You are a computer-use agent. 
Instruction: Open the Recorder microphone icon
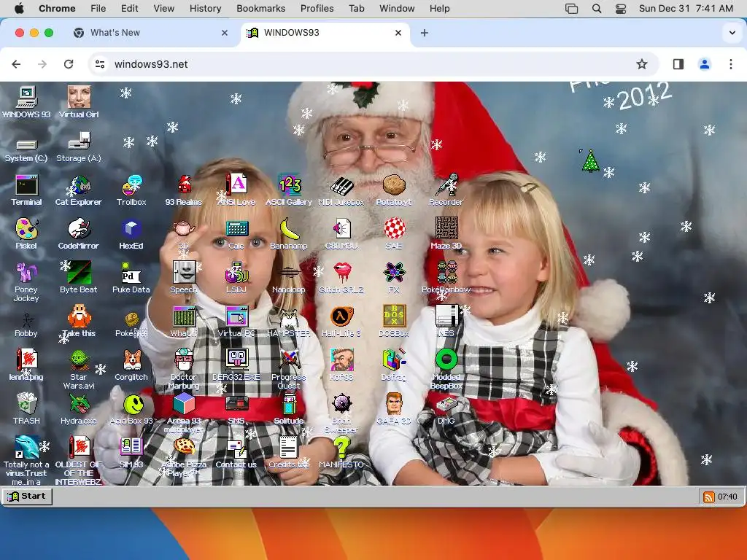(446, 186)
